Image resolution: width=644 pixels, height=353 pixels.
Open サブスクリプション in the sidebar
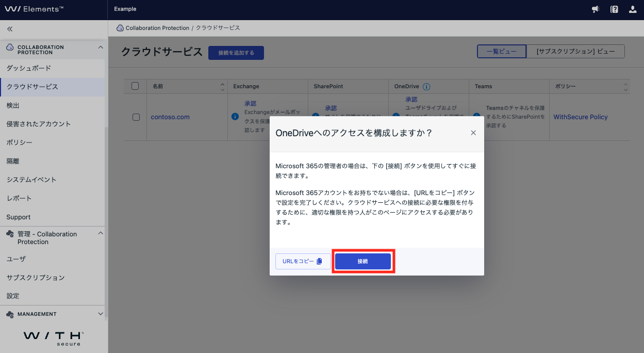(x=52, y=278)
